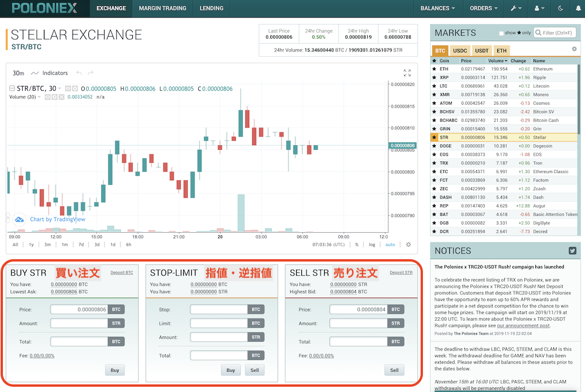
Task: Toggle favorite star for XRP row
Action: click(x=434, y=78)
